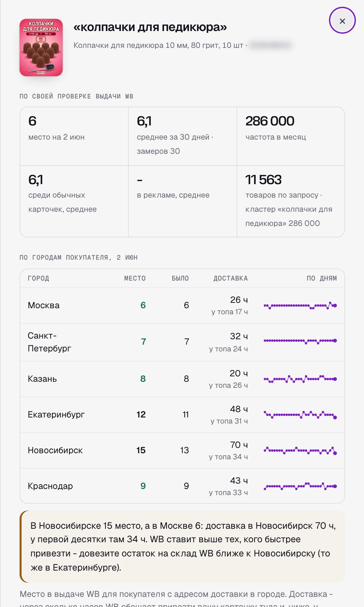Screen dimensions: 364x607
Task: Click the Екатеринбург daily sparkline
Action: click(300, 415)
